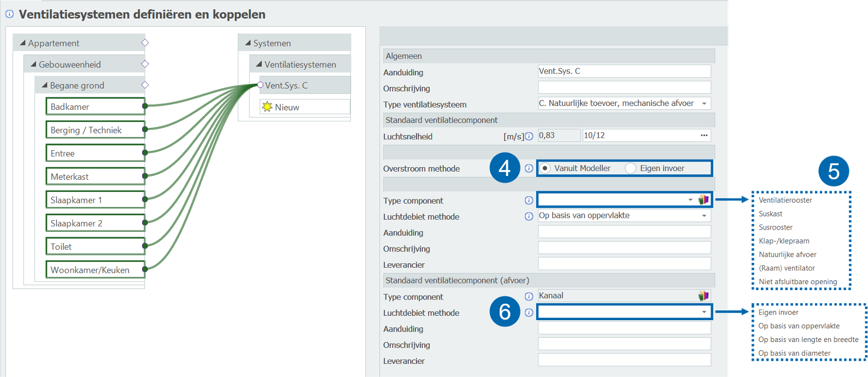Click the ellipsis button in Luchtsnelheid field
This screenshot has height=377, width=868.
tap(704, 136)
